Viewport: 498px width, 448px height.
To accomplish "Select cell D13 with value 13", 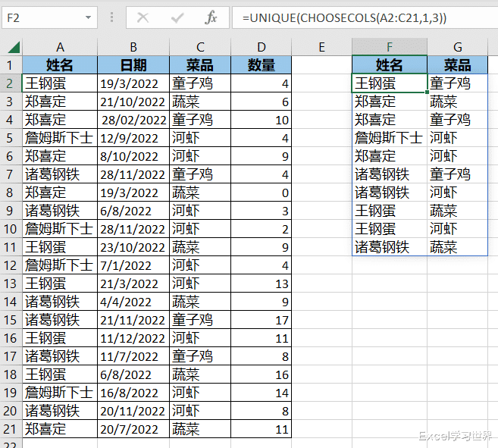I will (261, 284).
